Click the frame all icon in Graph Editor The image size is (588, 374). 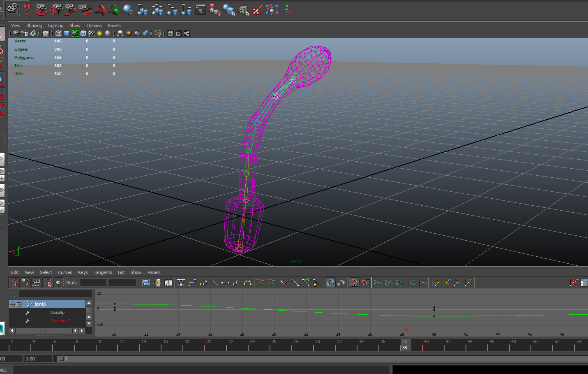point(146,283)
